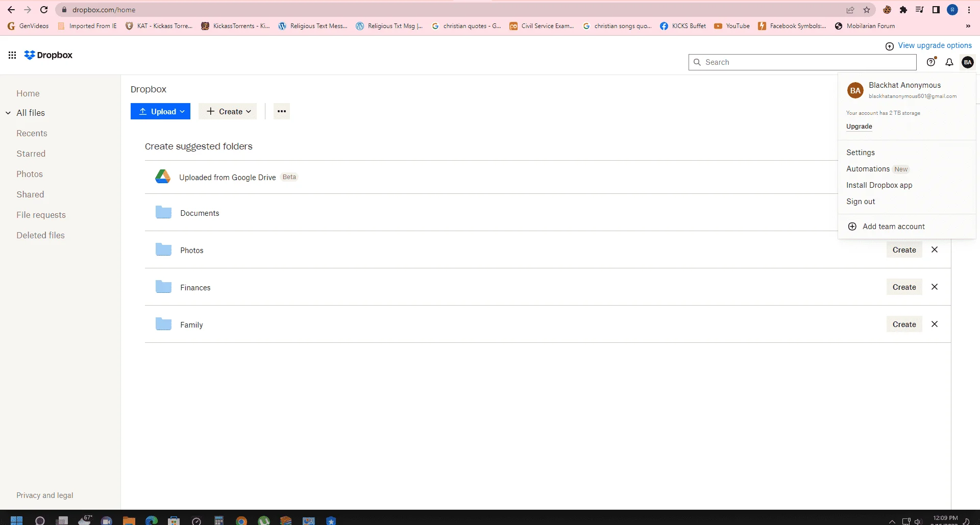Open the YouTube bookmark
Image resolution: width=980 pixels, height=525 pixels.
[x=732, y=26]
